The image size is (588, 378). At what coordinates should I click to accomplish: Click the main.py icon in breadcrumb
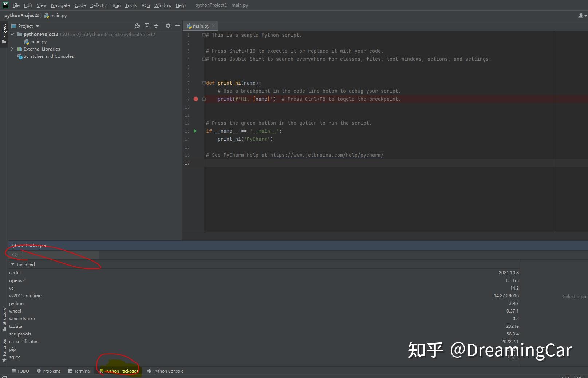(47, 16)
